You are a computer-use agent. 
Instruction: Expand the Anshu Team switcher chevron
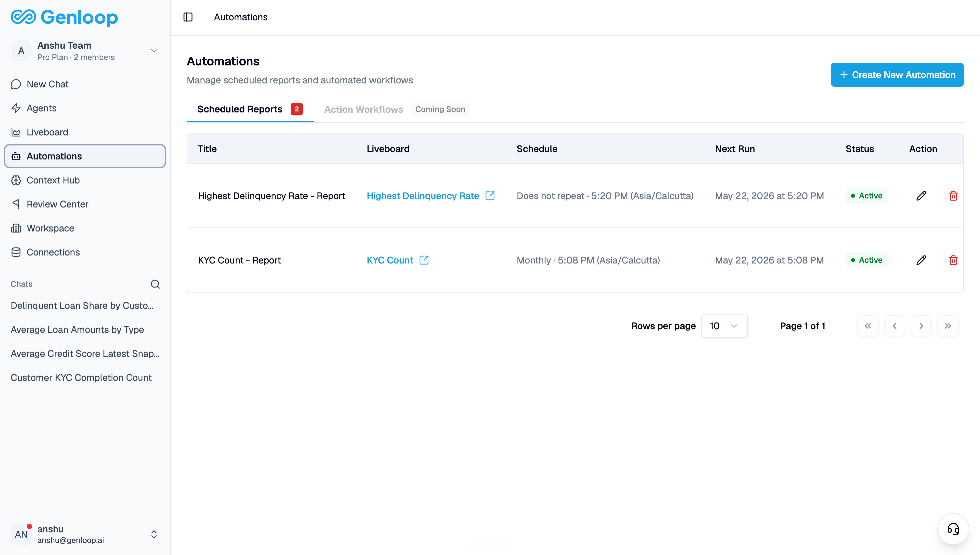[154, 51]
